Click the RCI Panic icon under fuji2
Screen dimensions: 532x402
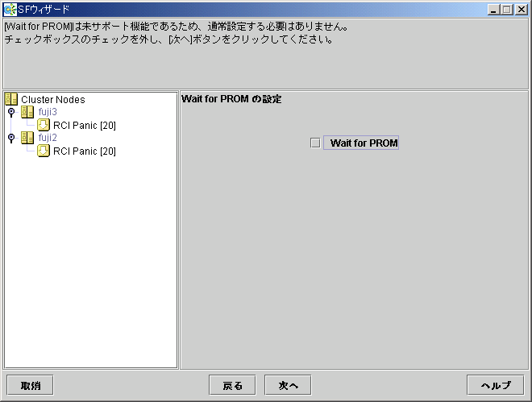click(44, 151)
